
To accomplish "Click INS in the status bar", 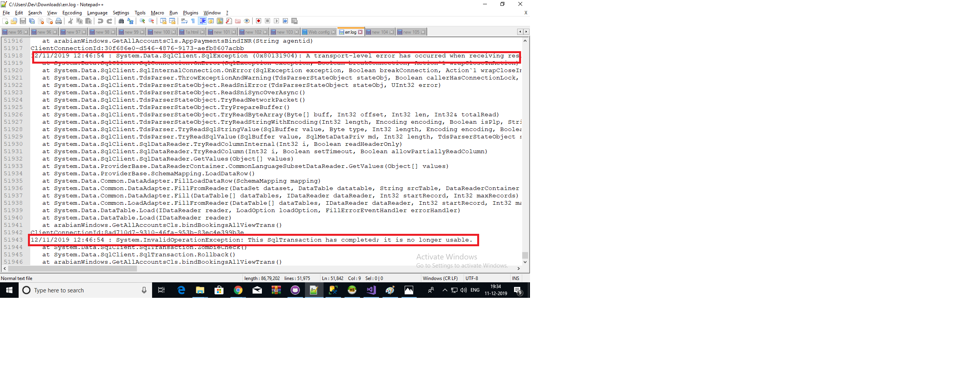I will (x=515, y=278).
